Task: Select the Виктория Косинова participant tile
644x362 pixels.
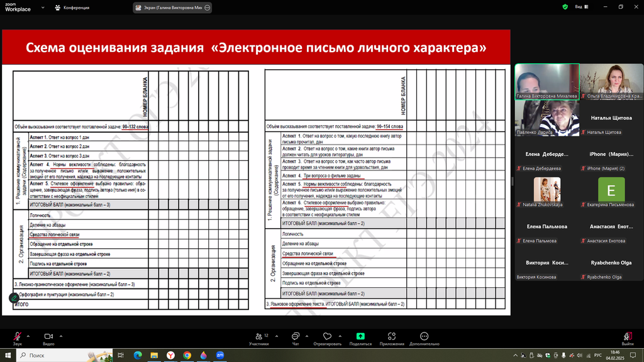Action: [x=547, y=263]
